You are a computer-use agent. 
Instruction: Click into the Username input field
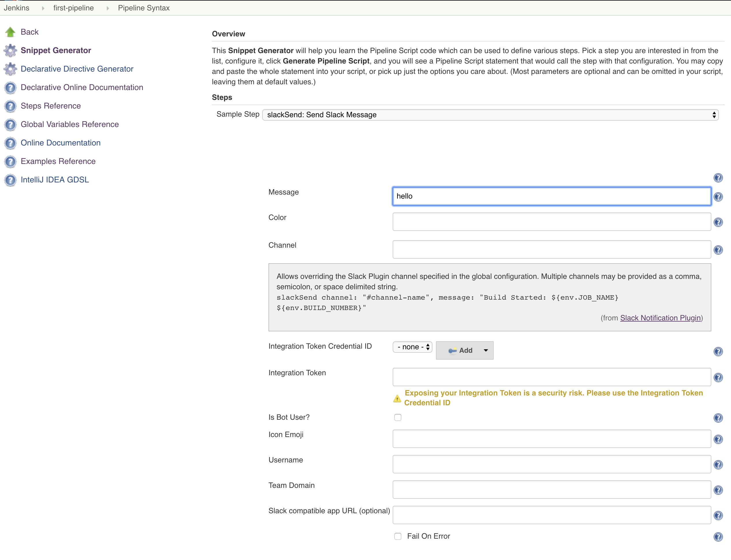tap(551, 464)
